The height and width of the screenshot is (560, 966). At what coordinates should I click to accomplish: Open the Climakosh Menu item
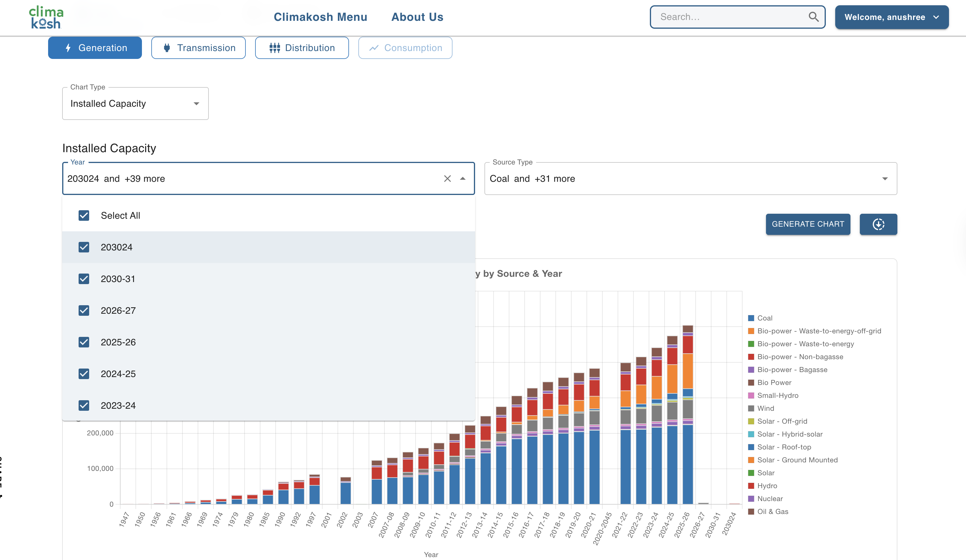tap(320, 17)
